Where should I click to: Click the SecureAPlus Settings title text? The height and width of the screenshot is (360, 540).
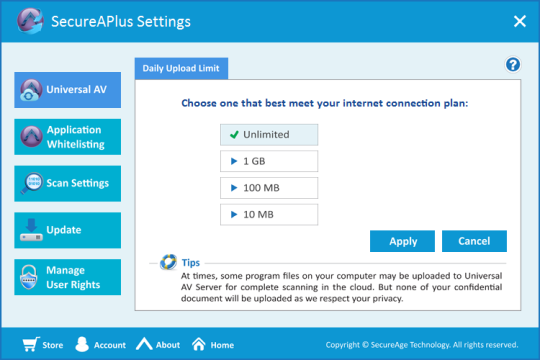click(x=121, y=21)
